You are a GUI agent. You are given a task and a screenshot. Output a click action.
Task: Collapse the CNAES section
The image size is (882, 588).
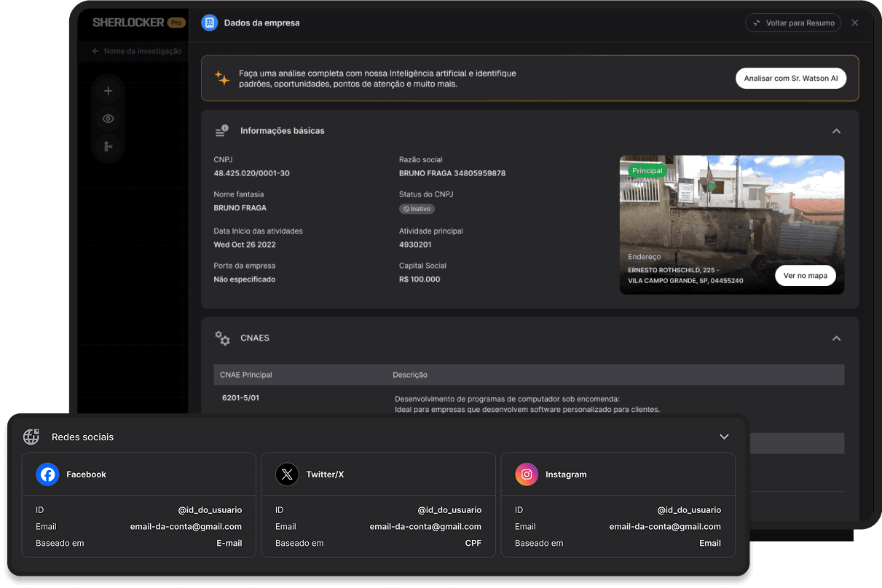[x=837, y=338]
